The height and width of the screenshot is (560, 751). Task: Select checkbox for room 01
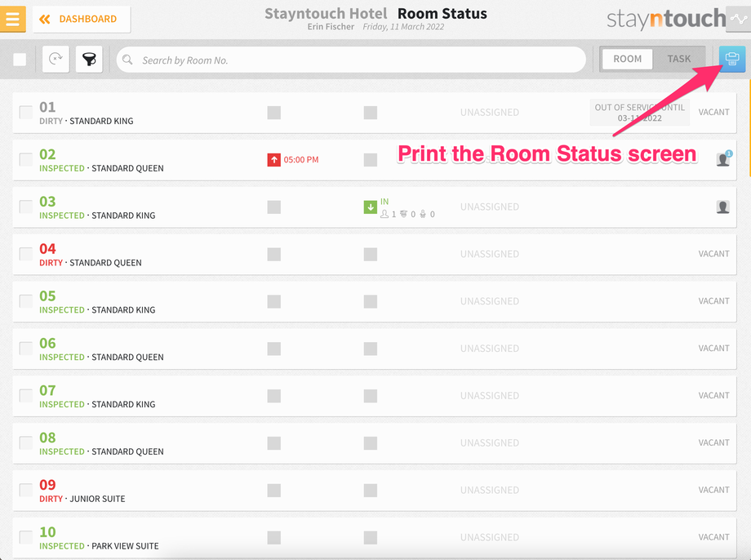[26, 113]
